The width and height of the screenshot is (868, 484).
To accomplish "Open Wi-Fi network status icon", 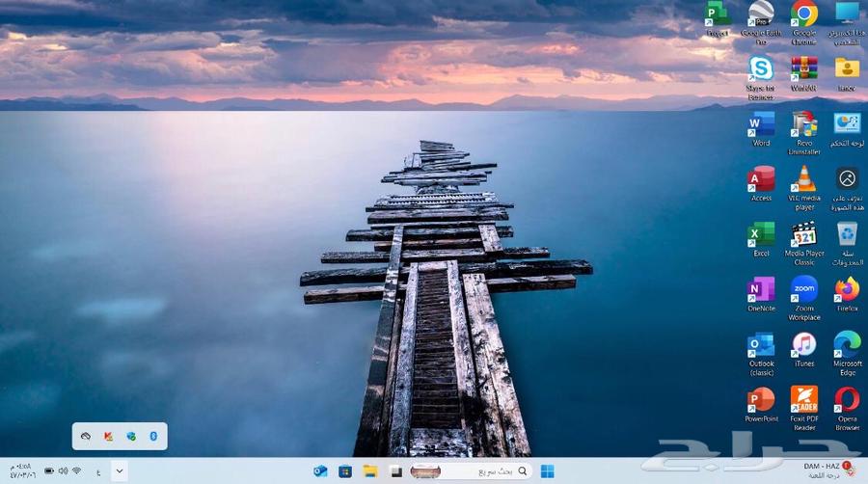I will click(x=77, y=471).
